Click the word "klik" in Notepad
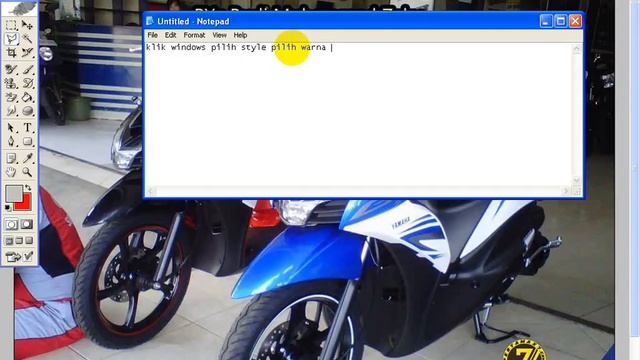The image size is (640, 360). tap(156, 47)
